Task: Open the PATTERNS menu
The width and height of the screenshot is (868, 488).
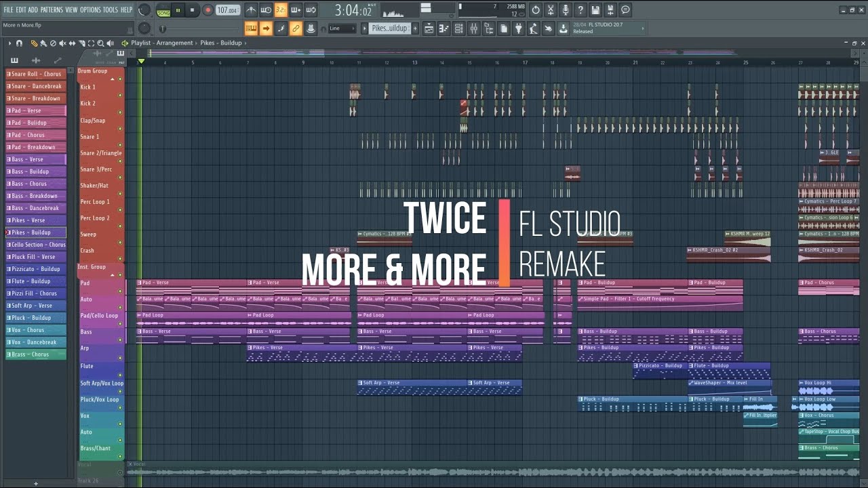Action: [52, 9]
